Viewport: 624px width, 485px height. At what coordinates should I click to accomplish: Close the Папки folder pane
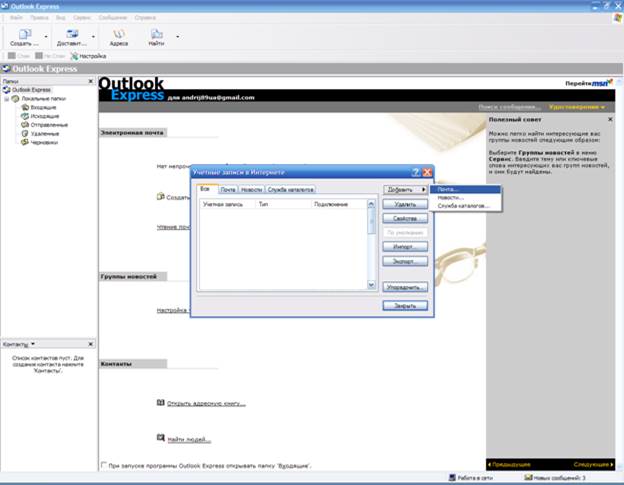click(x=90, y=81)
